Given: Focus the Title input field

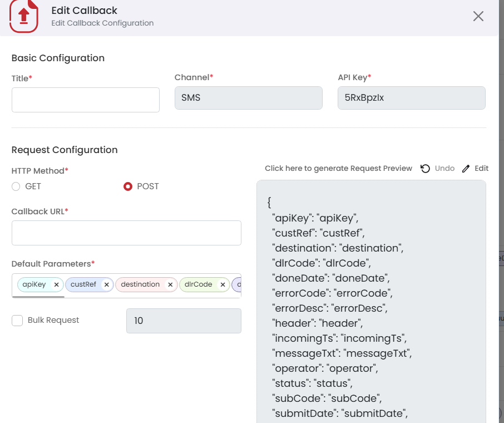Looking at the screenshot, I should point(86,100).
